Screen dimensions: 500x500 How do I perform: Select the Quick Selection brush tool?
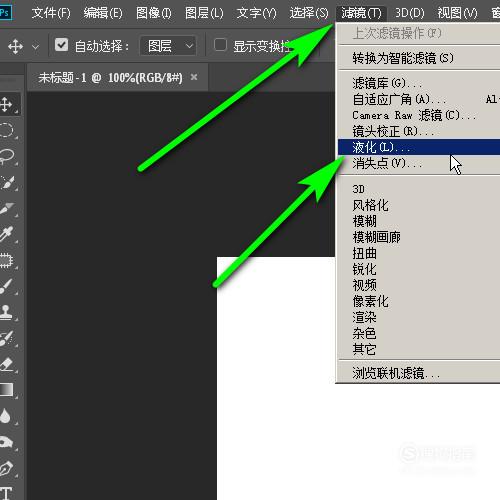(x=7, y=182)
